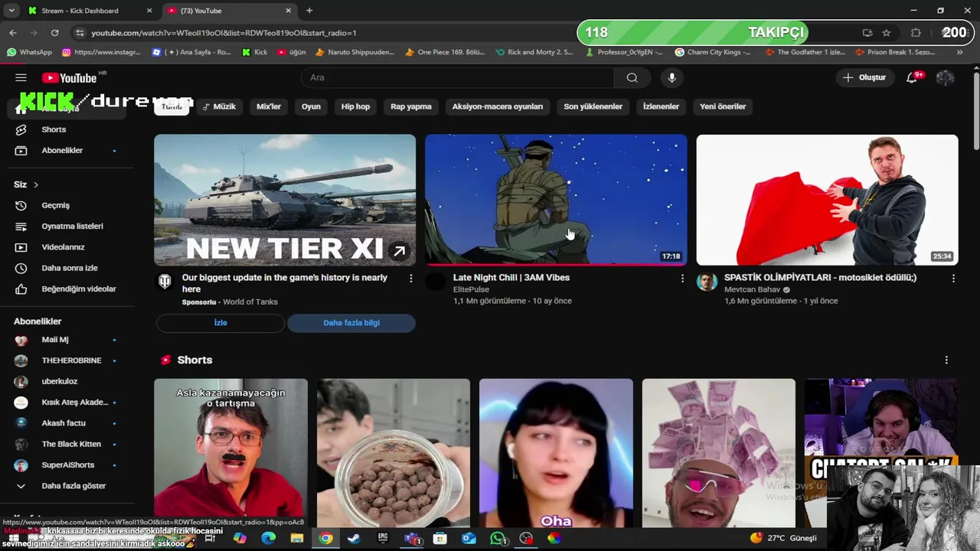Click the search magnifier button
The image size is (980, 551).
pyautogui.click(x=632, y=77)
